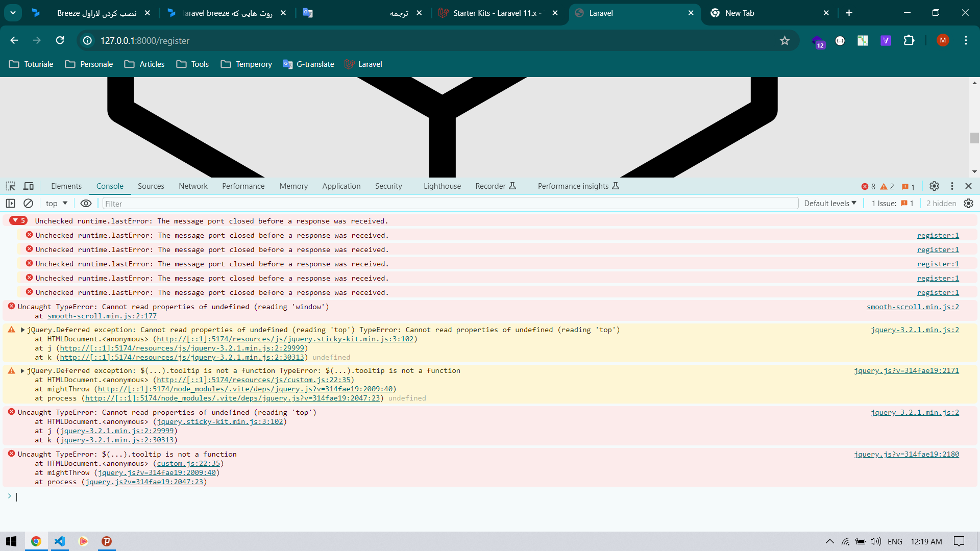View site information icon in address bar
Screen dimensions: 980x551
tap(88, 40)
